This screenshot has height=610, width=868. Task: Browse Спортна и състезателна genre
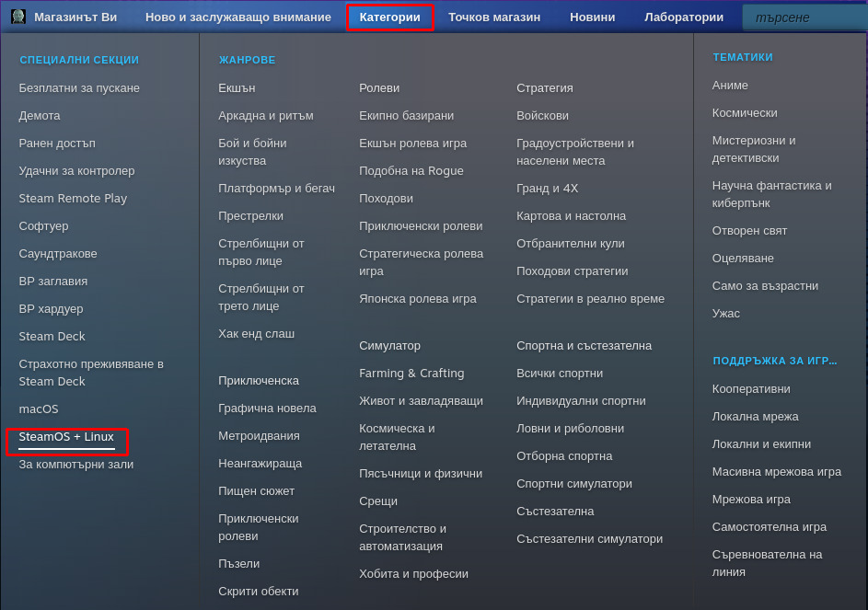[x=584, y=346]
